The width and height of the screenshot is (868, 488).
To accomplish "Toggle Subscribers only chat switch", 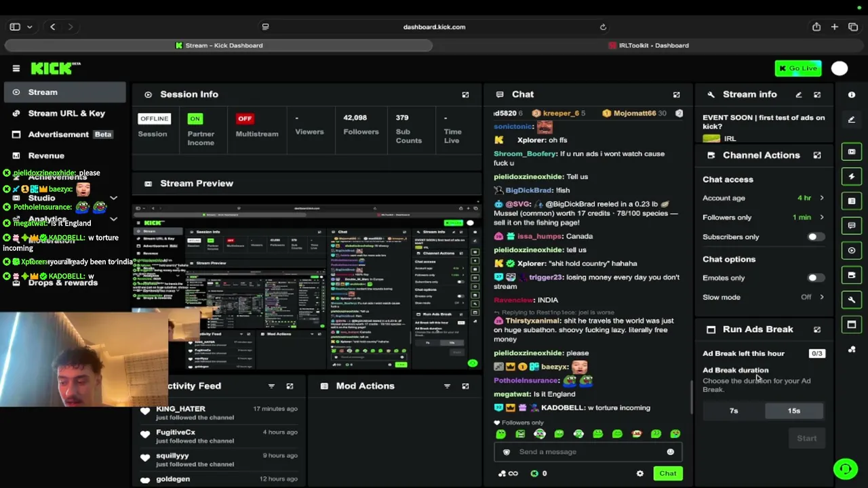I will pyautogui.click(x=816, y=237).
